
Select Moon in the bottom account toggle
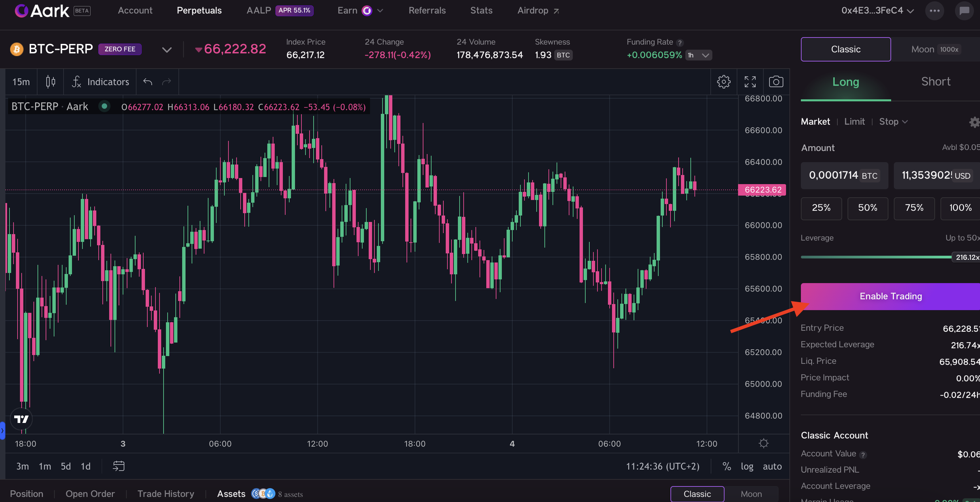[751, 494]
